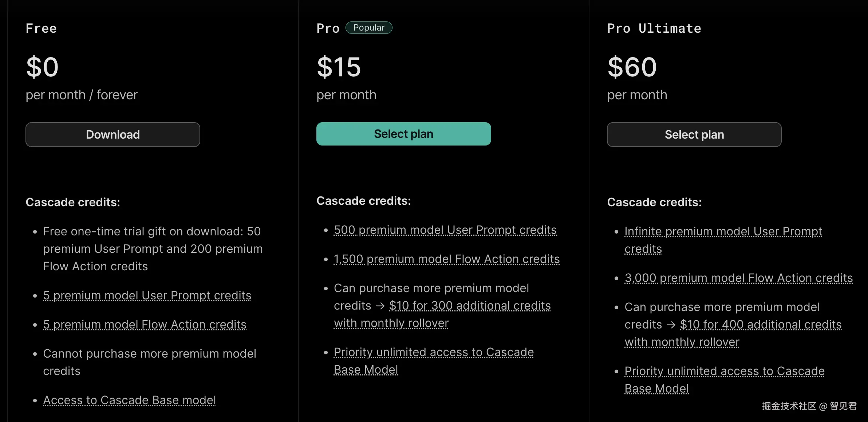Click the Access to Cascade Base model link
This screenshot has width=868, height=422.
click(x=129, y=400)
